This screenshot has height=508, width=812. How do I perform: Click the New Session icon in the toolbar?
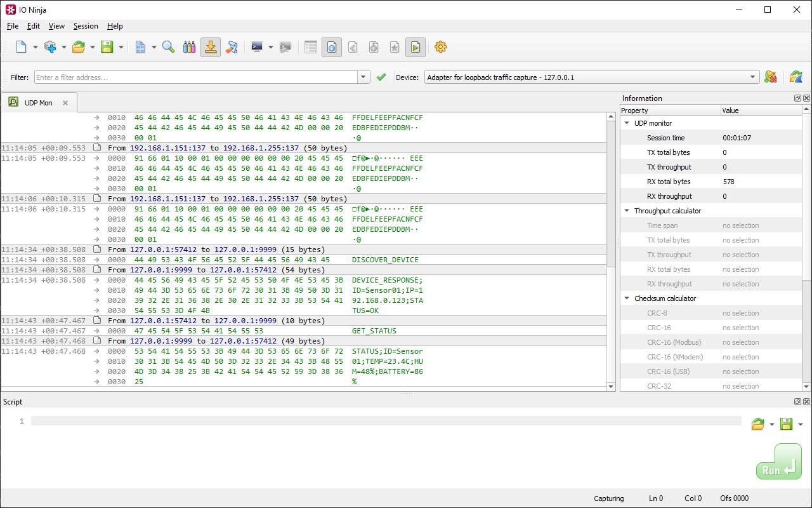click(x=22, y=47)
